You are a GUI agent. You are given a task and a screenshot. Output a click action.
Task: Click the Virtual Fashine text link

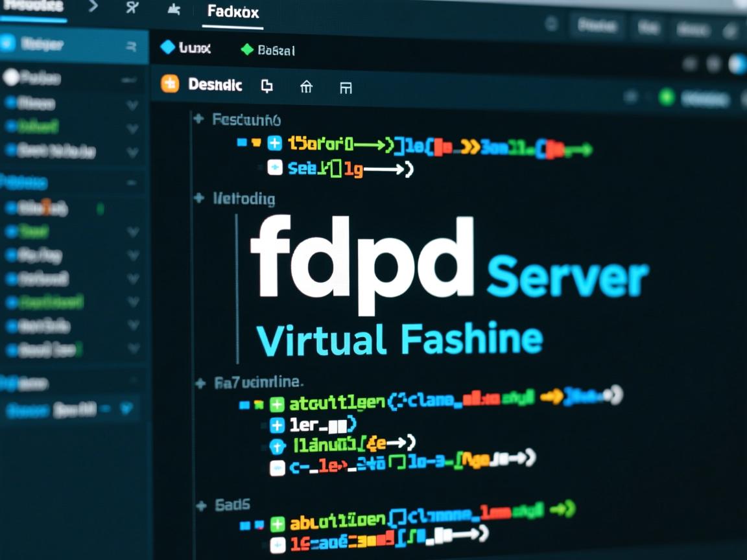399,340
